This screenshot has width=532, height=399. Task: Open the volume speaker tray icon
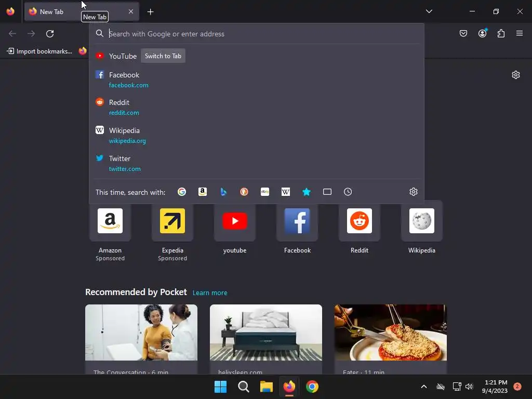click(469, 387)
